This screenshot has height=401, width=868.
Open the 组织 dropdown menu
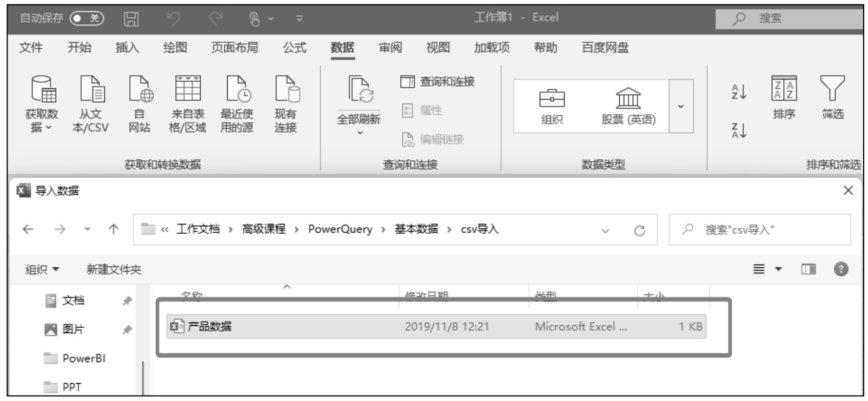tap(42, 269)
